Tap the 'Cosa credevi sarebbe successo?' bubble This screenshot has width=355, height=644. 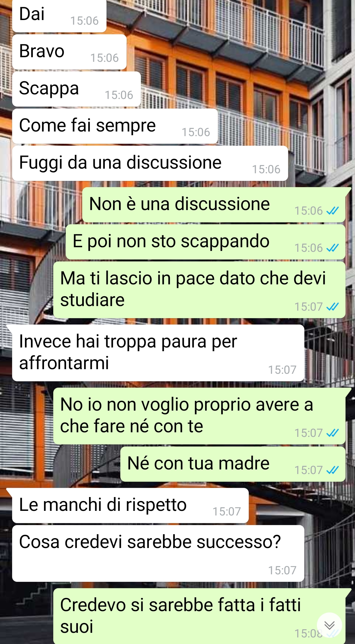pyautogui.click(x=158, y=554)
